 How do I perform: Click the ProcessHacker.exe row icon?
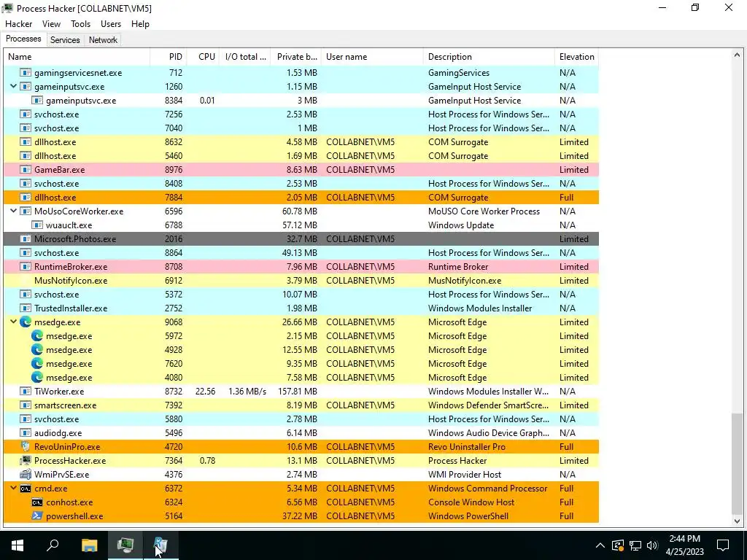(x=26, y=461)
